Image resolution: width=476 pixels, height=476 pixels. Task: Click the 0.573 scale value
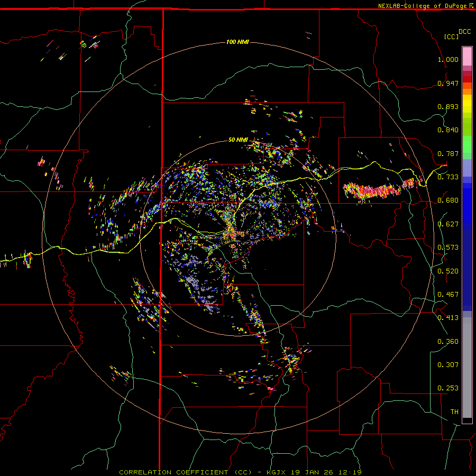pos(448,247)
